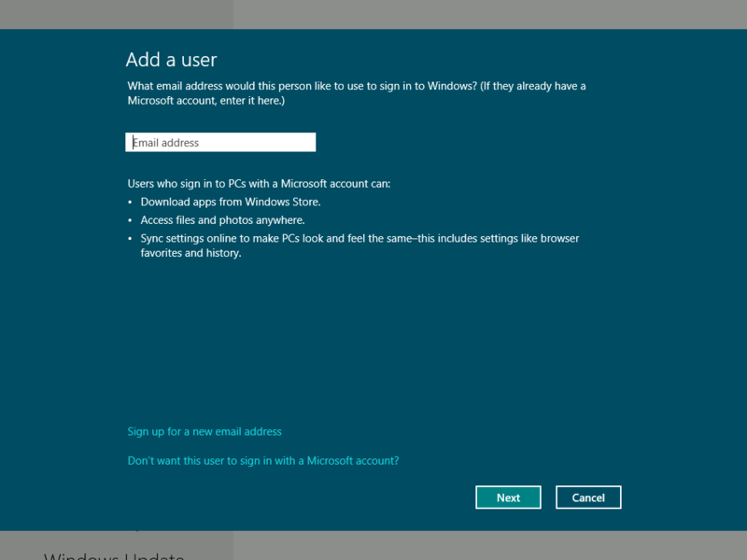This screenshot has height=560, width=747.
Task: Click the browser favorites and history text
Action: click(187, 252)
